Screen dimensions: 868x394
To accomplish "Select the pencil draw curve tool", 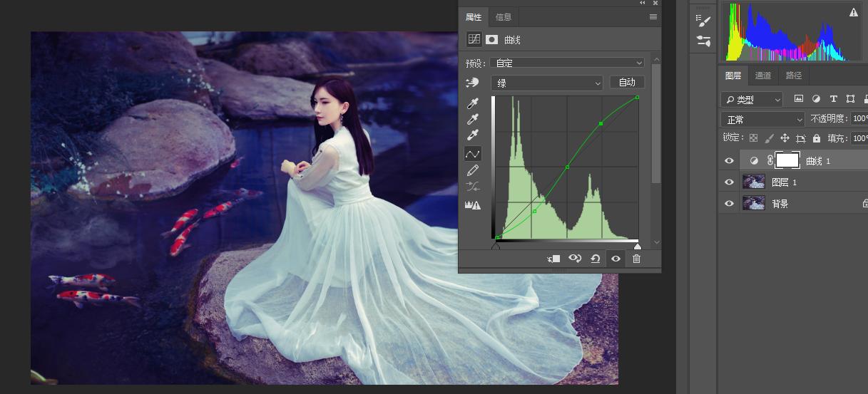I will point(472,170).
